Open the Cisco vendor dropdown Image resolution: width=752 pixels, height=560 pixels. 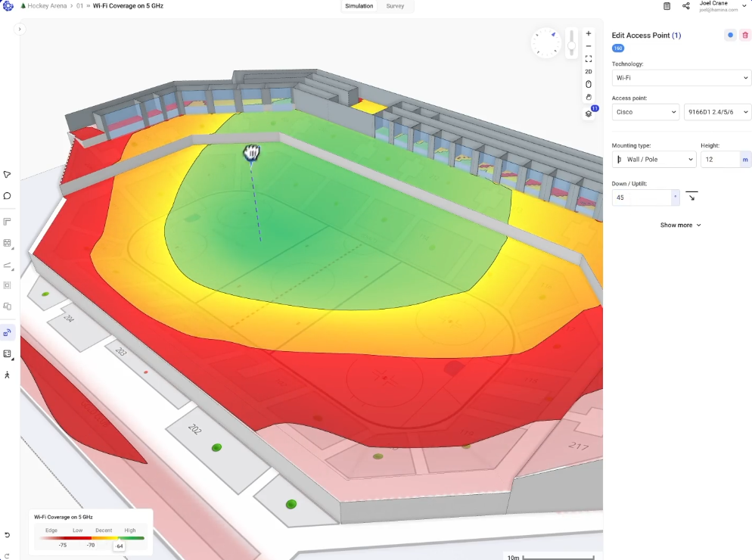(x=645, y=112)
